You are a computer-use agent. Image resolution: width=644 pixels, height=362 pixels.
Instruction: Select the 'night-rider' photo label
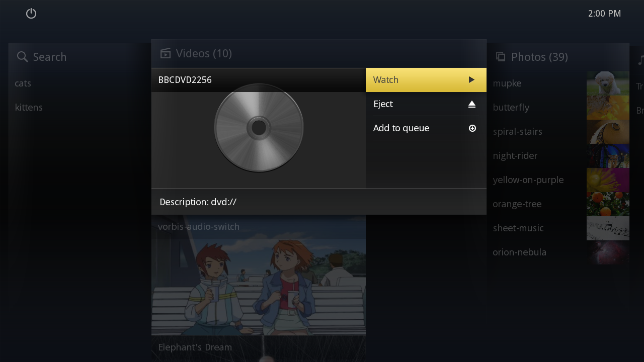coord(515,156)
